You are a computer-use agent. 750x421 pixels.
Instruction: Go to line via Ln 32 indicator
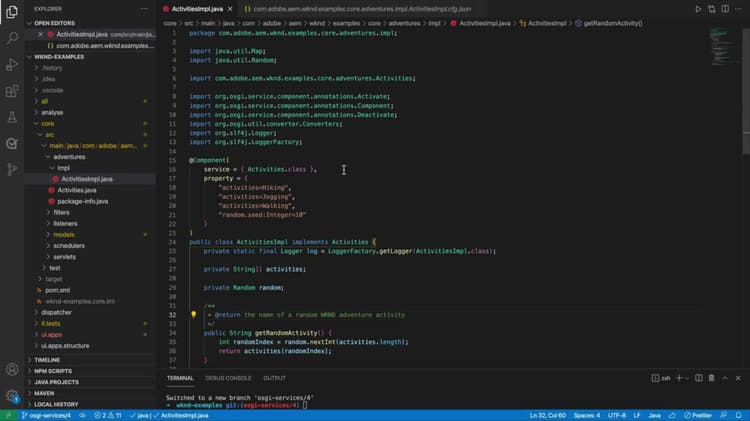tap(548, 415)
